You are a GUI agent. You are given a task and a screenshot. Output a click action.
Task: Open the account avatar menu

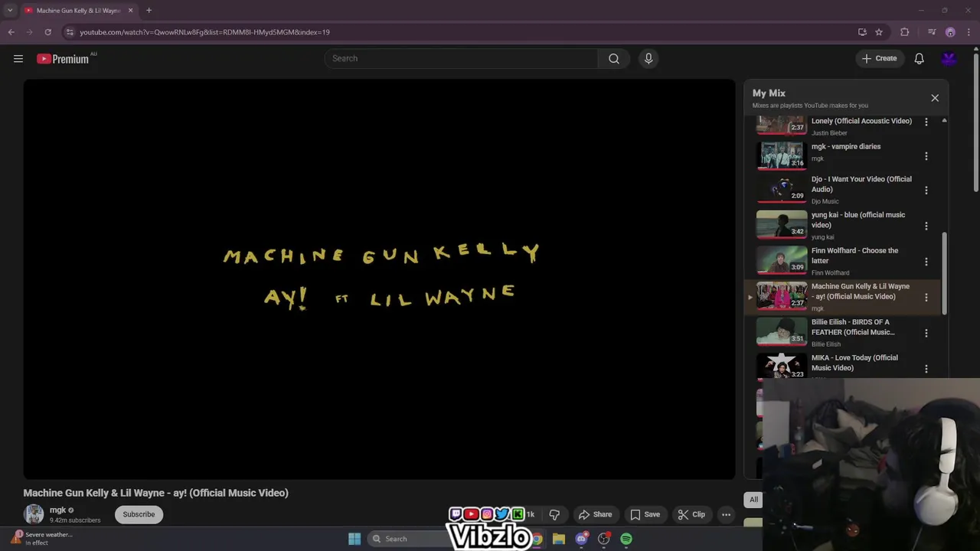949,59
